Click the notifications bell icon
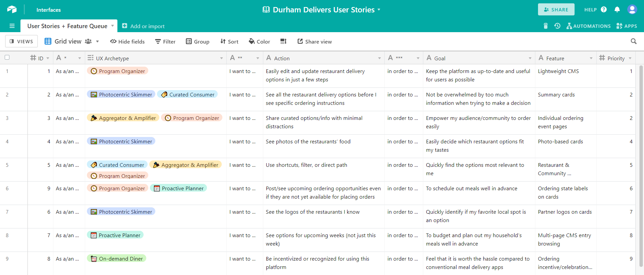Screen dimensions: 644x275 pyautogui.click(x=617, y=9)
